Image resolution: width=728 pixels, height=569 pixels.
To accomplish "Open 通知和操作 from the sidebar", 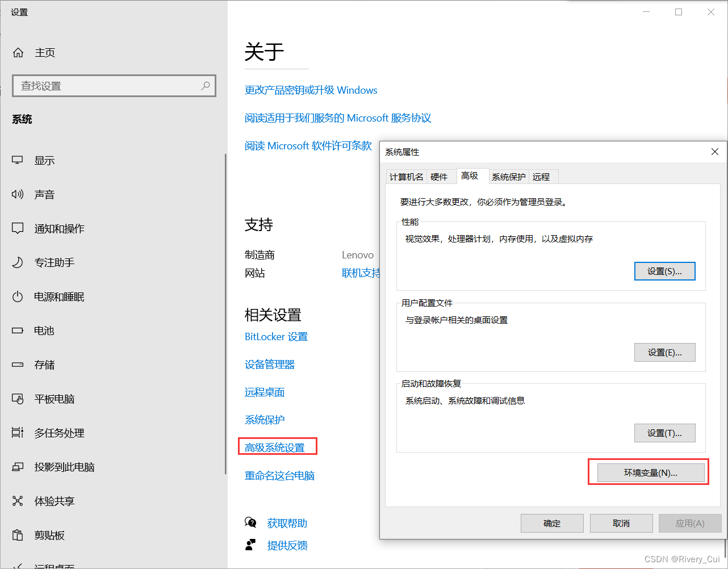I will (18, 228).
